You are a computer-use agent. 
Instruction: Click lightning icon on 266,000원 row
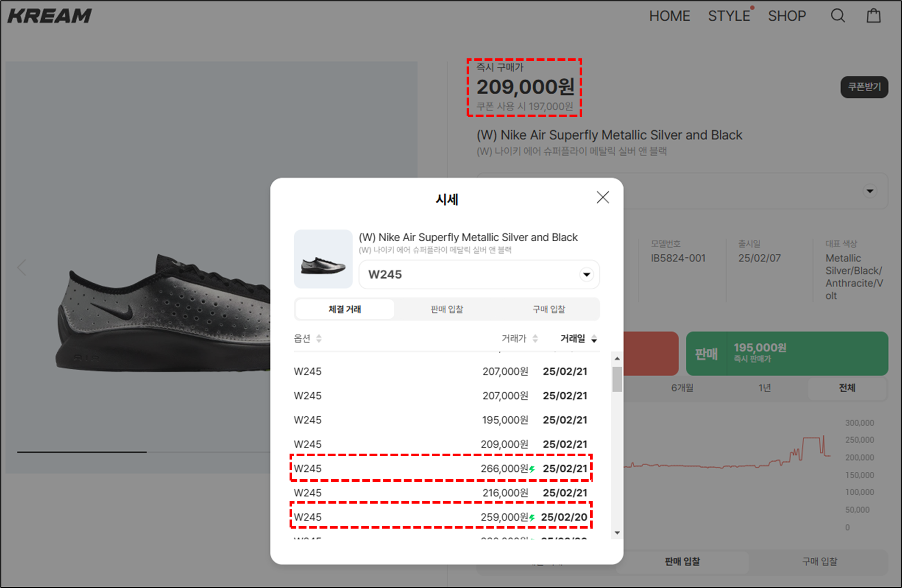(x=532, y=469)
